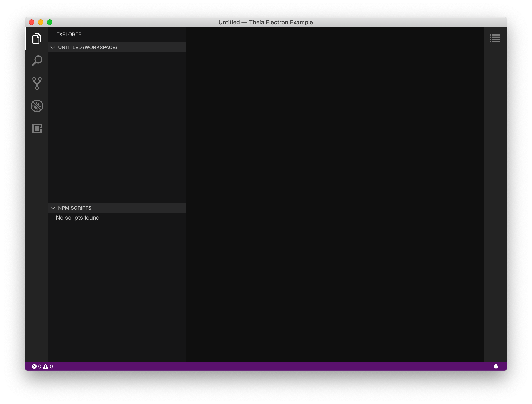This screenshot has height=404, width=532.
Task: Click the yellow minimize window button
Action: click(40, 22)
